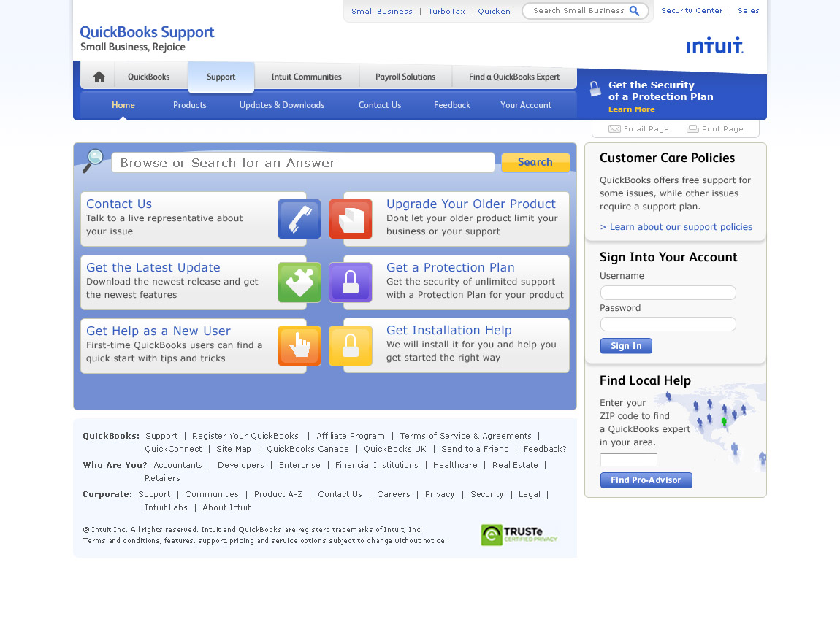Click the orange pointing hand new user icon
Viewport: 840px width, 619px height.
click(299, 346)
